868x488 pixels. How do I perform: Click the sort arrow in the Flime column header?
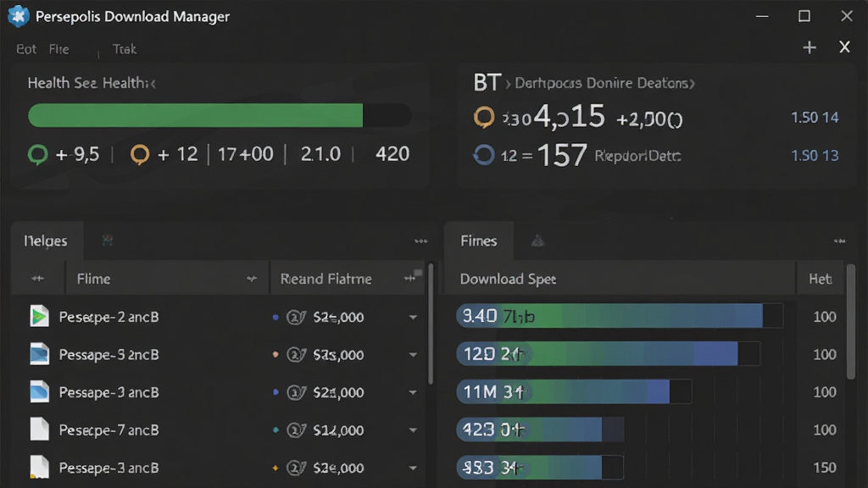pyautogui.click(x=251, y=278)
